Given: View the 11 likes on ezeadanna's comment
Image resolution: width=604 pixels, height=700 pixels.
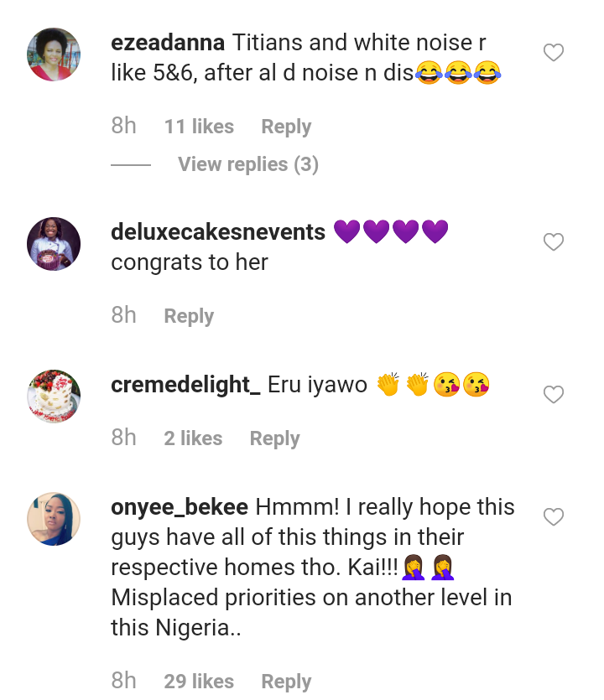Looking at the screenshot, I should pyautogui.click(x=199, y=127).
